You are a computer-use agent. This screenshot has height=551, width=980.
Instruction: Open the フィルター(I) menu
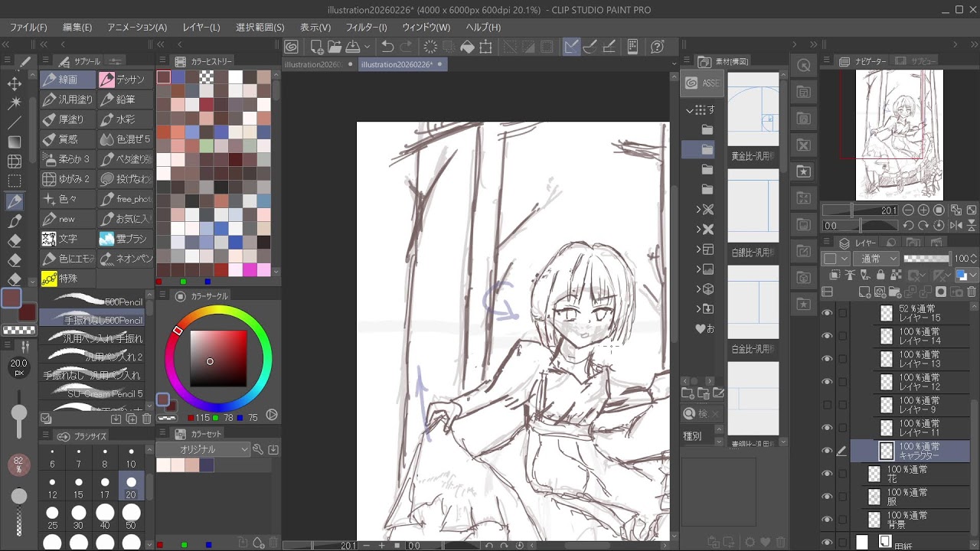(x=367, y=27)
